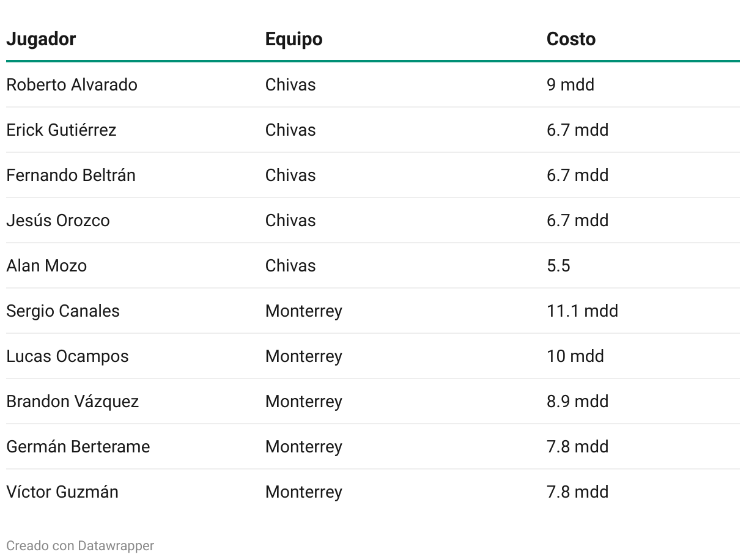Click the 10 mdd cost value
Screen dimensions: 746x560
575,356
